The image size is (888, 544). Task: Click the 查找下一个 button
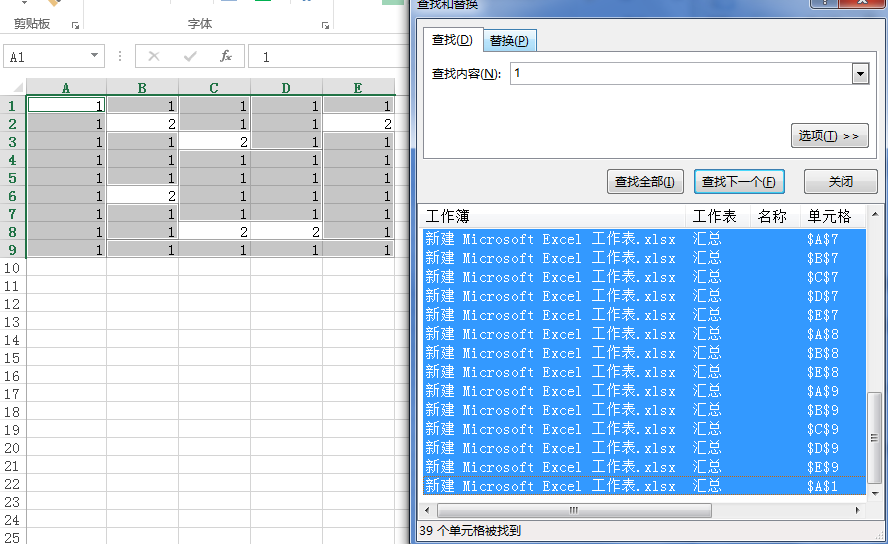[x=739, y=182]
